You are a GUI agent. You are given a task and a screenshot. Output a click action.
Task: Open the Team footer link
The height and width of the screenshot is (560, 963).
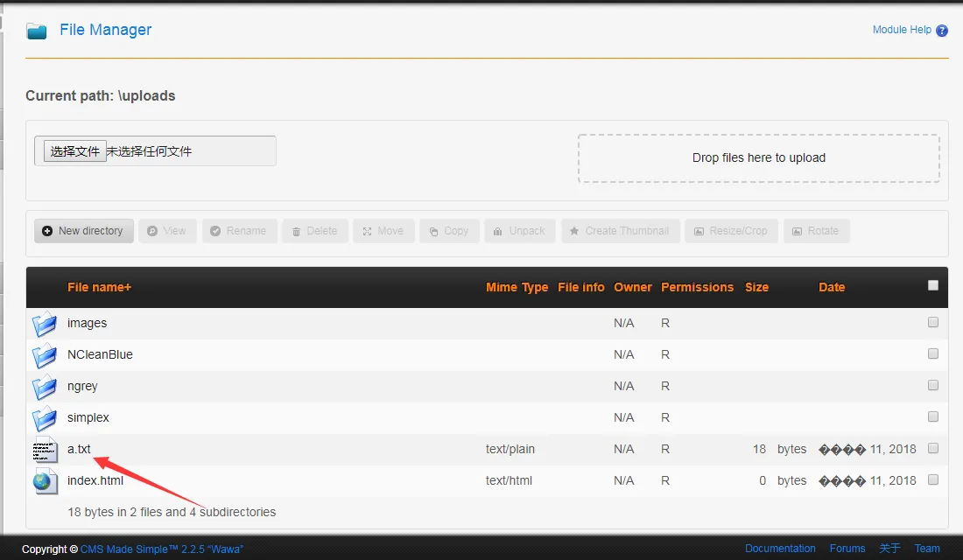(927, 549)
